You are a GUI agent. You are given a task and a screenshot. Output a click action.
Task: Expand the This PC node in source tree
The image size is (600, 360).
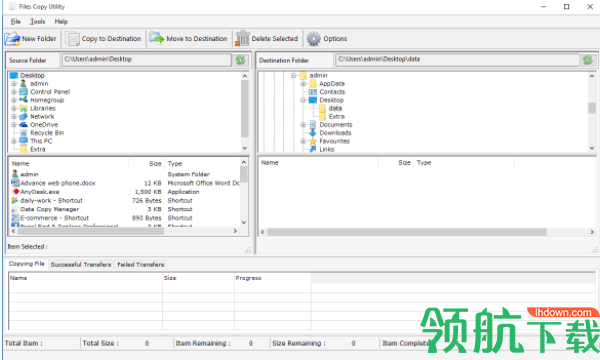(x=14, y=141)
